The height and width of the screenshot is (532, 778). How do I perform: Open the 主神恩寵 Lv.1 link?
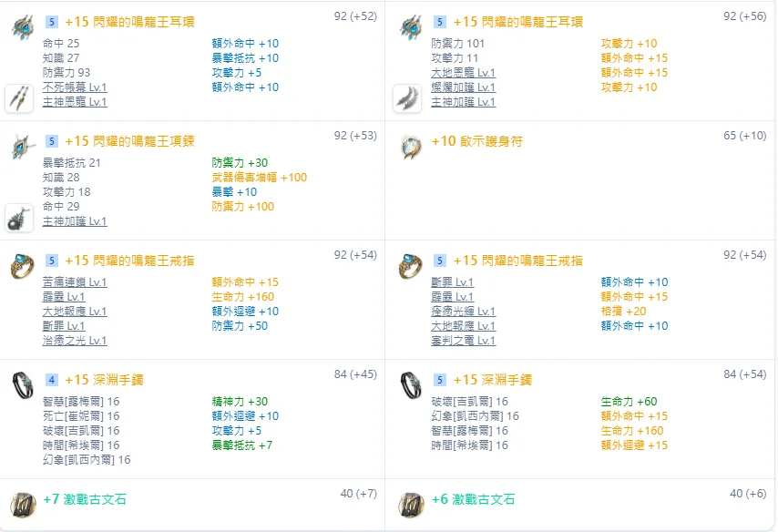point(75,102)
